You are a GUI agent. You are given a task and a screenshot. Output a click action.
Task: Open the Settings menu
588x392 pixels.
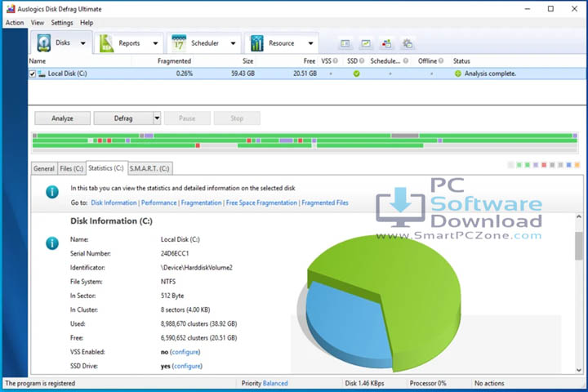point(62,23)
